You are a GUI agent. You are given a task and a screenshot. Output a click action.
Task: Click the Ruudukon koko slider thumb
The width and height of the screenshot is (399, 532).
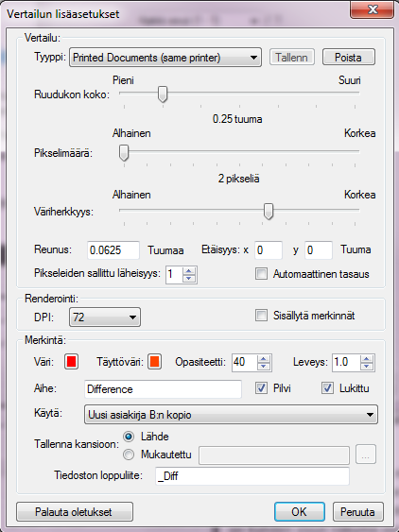coord(163,94)
